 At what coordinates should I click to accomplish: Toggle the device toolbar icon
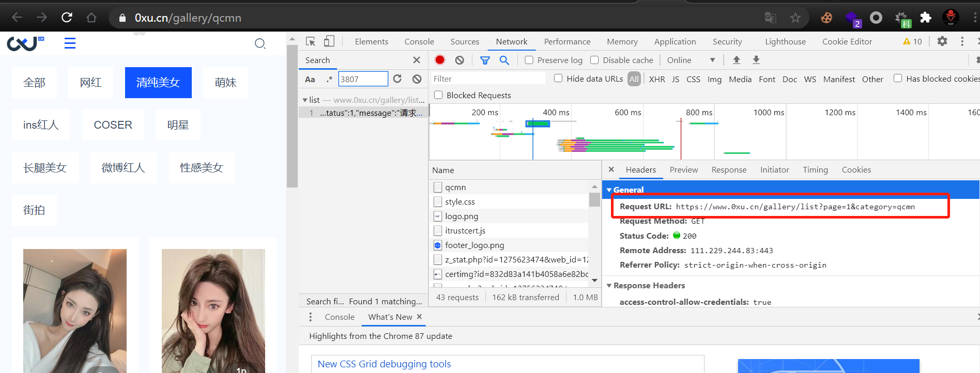(x=329, y=41)
